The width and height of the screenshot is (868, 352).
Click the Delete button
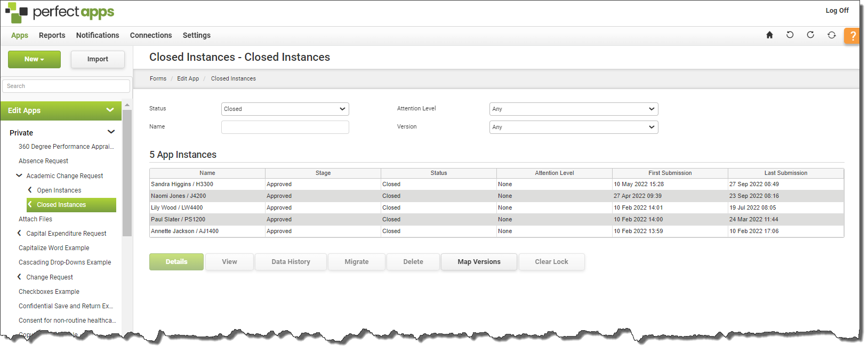point(413,262)
